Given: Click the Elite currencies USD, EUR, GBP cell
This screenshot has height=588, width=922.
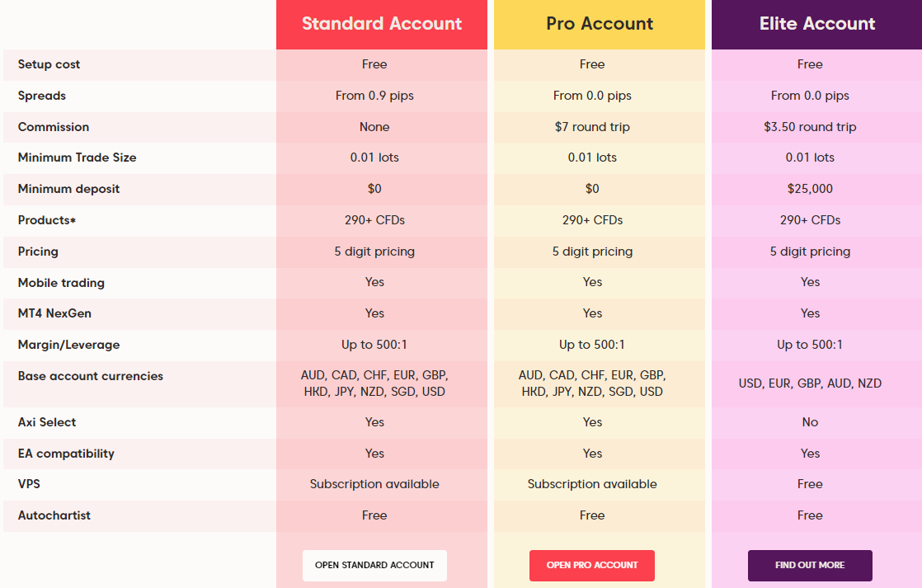Looking at the screenshot, I should [x=810, y=383].
